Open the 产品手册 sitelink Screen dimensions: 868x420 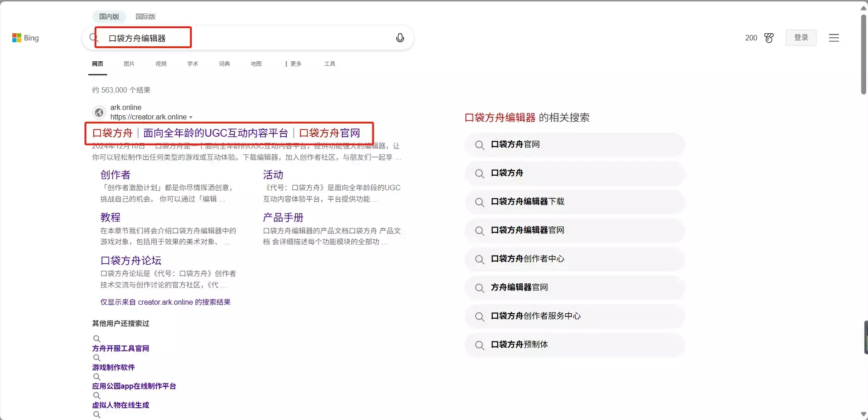coord(283,217)
